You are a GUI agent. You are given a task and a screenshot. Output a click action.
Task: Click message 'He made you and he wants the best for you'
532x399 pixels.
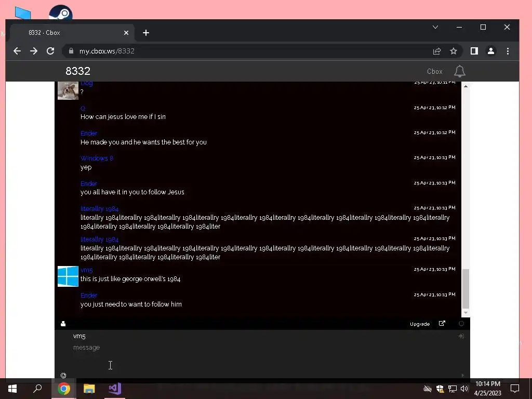tap(143, 142)
